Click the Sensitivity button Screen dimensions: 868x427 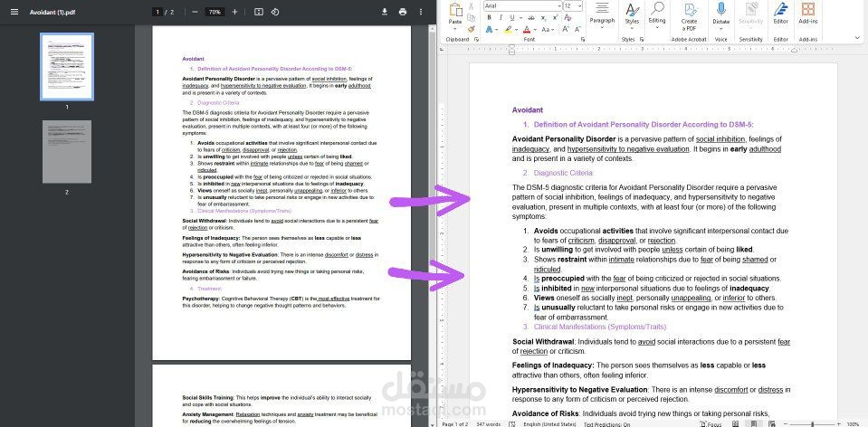pos(750,14)
